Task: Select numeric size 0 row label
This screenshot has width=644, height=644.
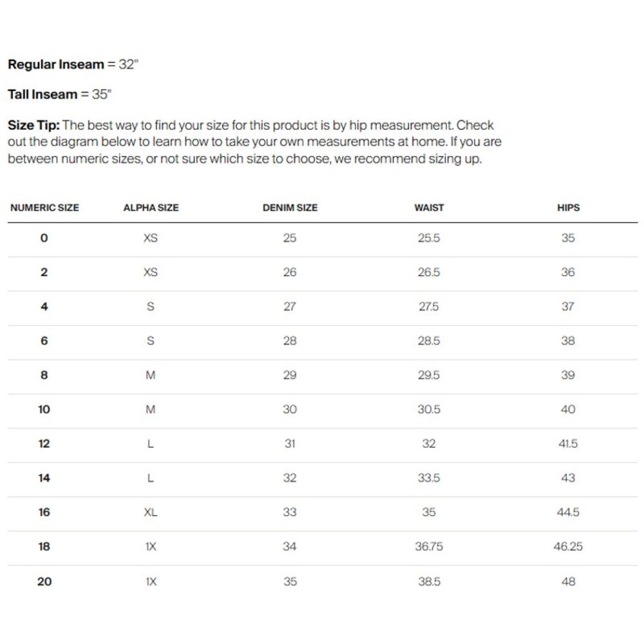Action: [x=44, y=238]
